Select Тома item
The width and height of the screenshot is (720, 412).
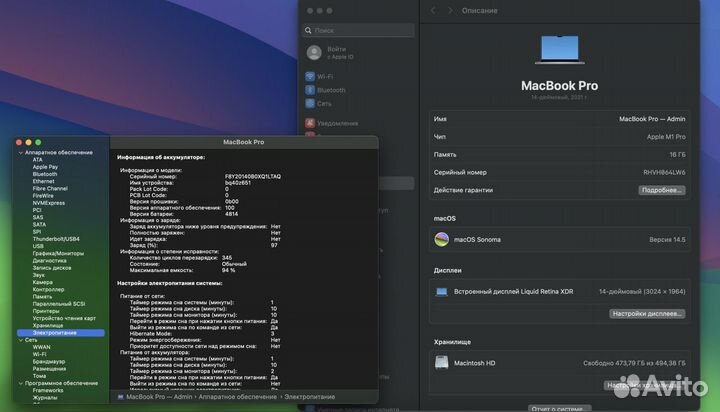(39, 376)
